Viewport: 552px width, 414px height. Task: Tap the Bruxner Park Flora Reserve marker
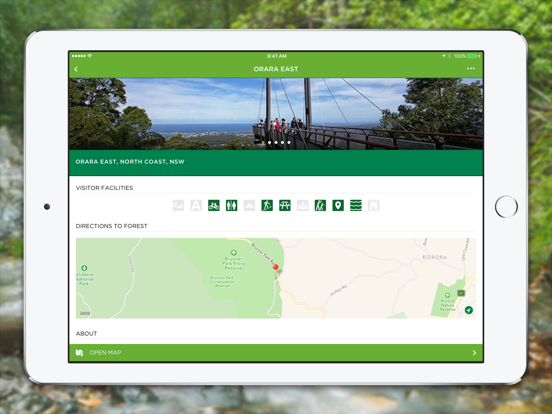coord(233,253)
